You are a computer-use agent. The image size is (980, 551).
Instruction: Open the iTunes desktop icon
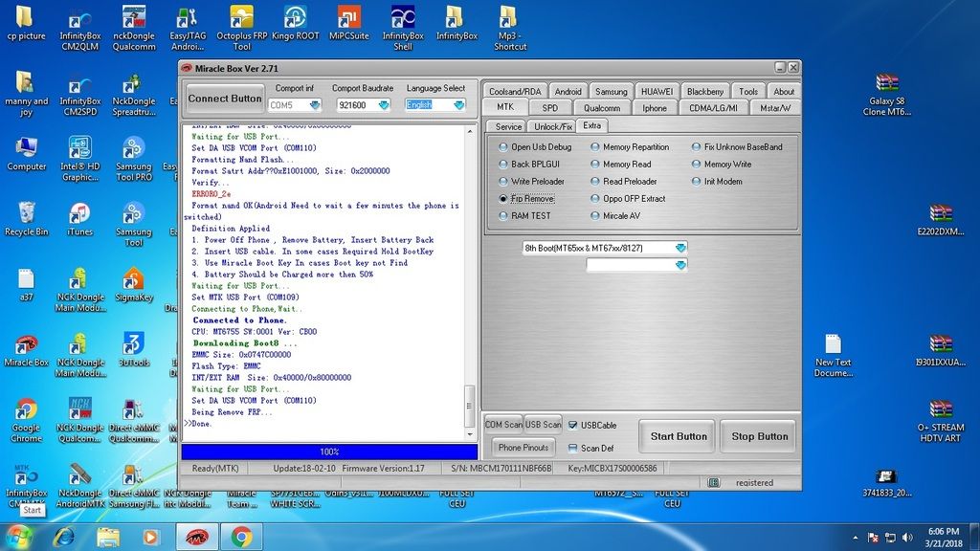[80, 213]
